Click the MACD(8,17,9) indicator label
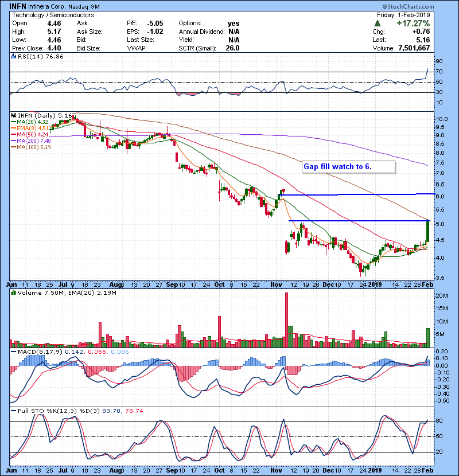 point(40,352)
